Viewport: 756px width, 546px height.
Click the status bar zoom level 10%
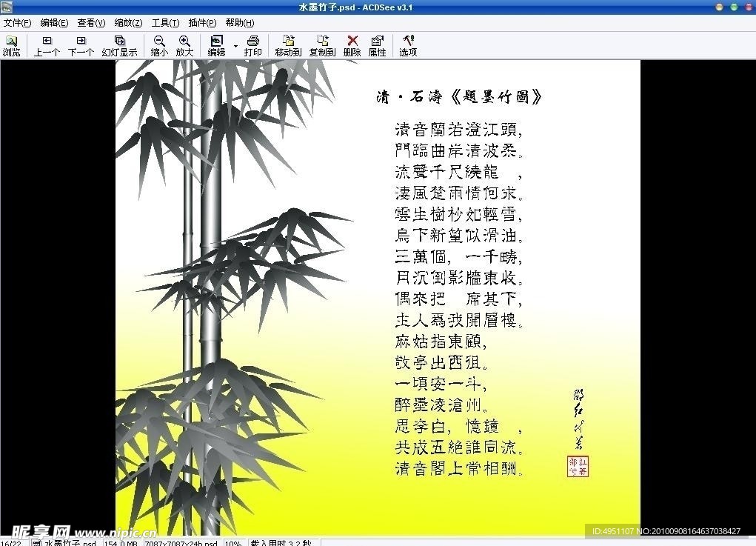click(x=233, y=542)
